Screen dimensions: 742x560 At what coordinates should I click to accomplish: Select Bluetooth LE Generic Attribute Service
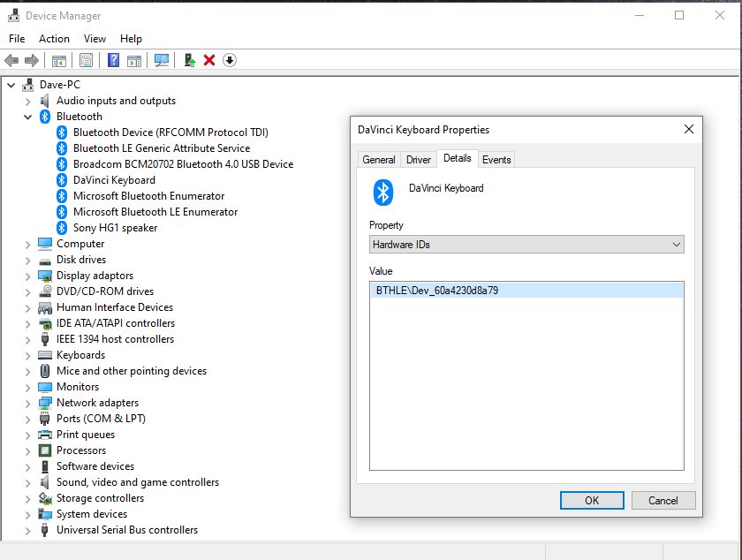[162, 148]
